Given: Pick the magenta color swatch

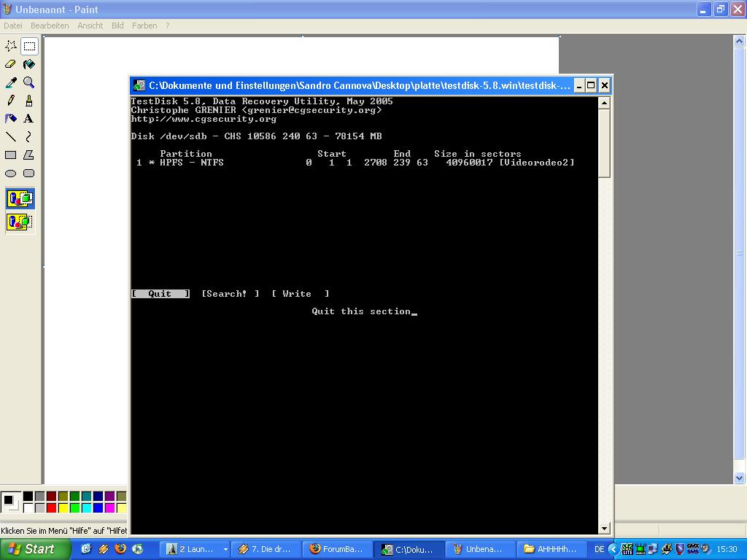Looking at the screenshot, I should pos(109,508).
